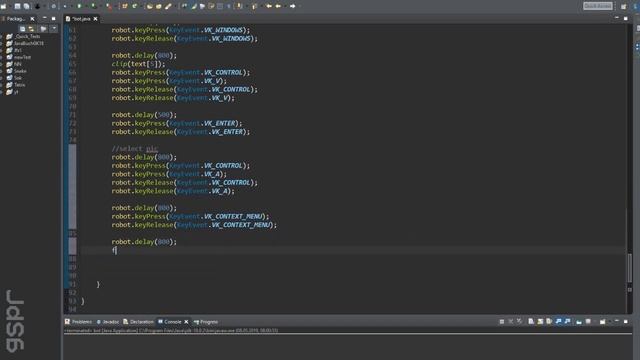Click the editor vertical scrollbar thumb
Viewport: 640px width, 360px height.
[630, 267]
